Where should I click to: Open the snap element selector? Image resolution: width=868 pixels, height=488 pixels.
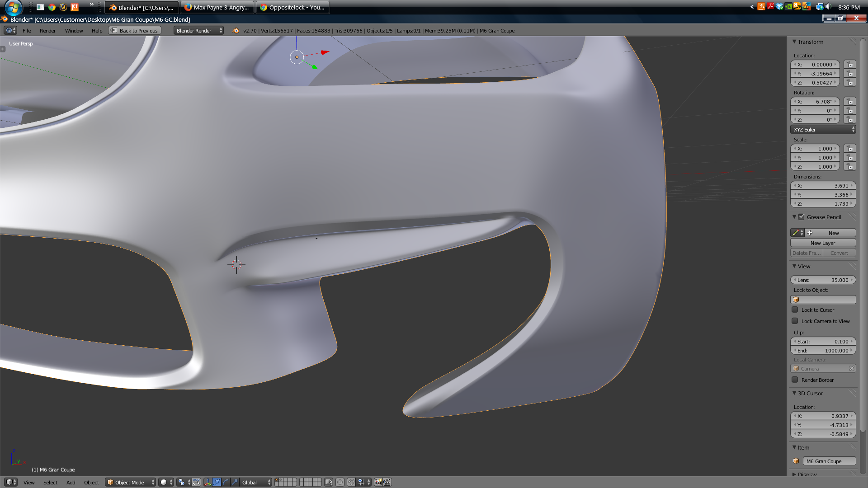[364, 482]
